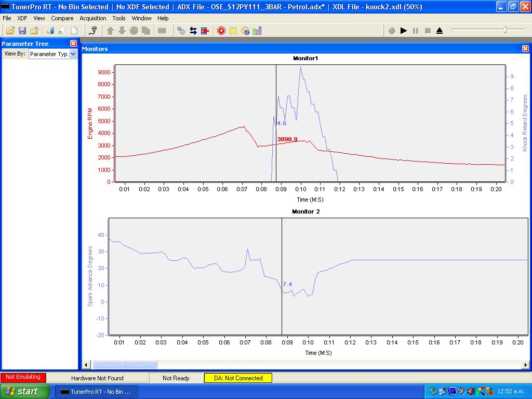Image resolution: width=532 pixels, height=399 pixels.
Task: Click the blank page toolbar icon
Action: [74, 31]
